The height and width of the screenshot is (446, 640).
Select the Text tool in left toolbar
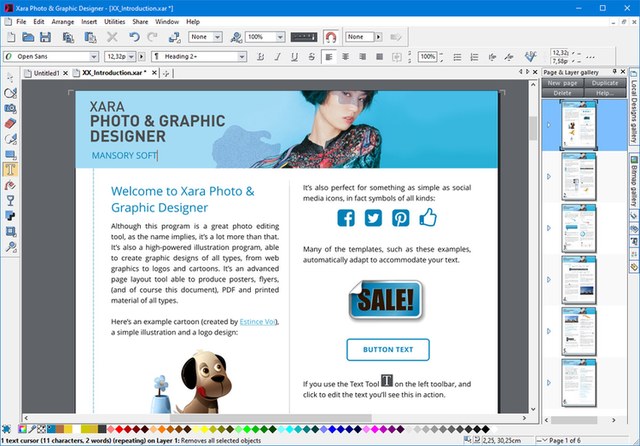pyautogui.click(x=10, y=169)
